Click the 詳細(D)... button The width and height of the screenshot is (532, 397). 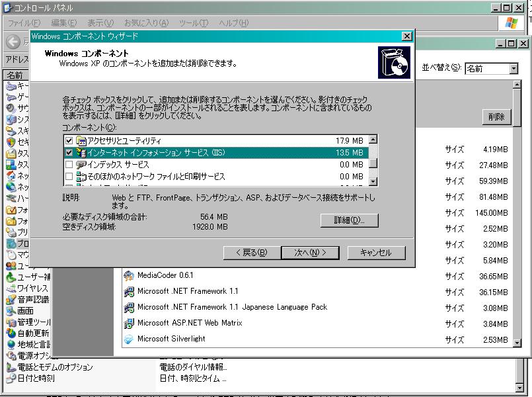tap(349, 220)
